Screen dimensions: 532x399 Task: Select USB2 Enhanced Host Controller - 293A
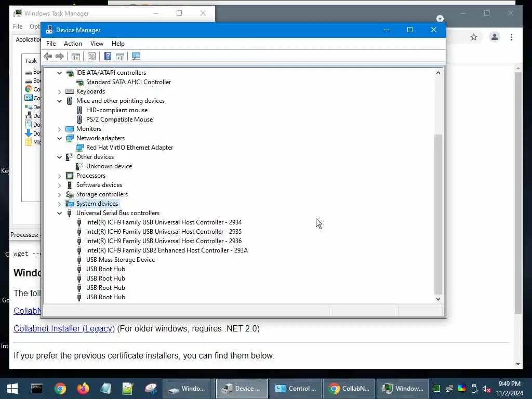click(167, 250)
